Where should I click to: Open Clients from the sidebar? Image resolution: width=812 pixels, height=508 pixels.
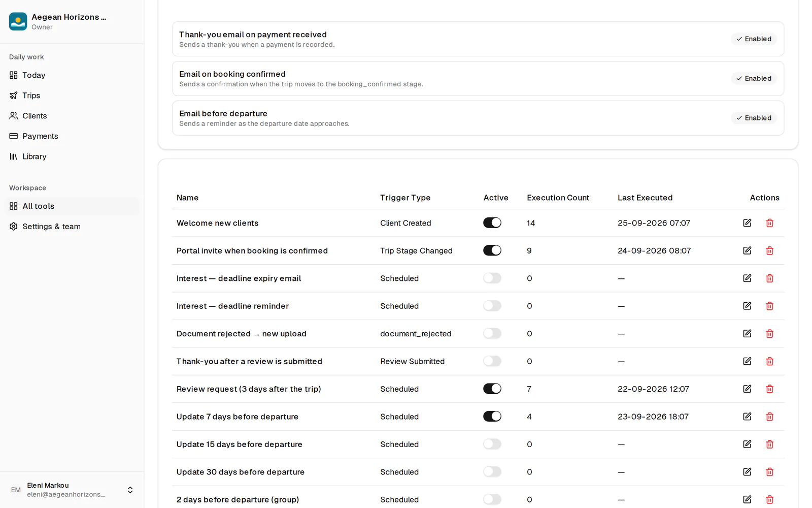(x=72, y=116)
